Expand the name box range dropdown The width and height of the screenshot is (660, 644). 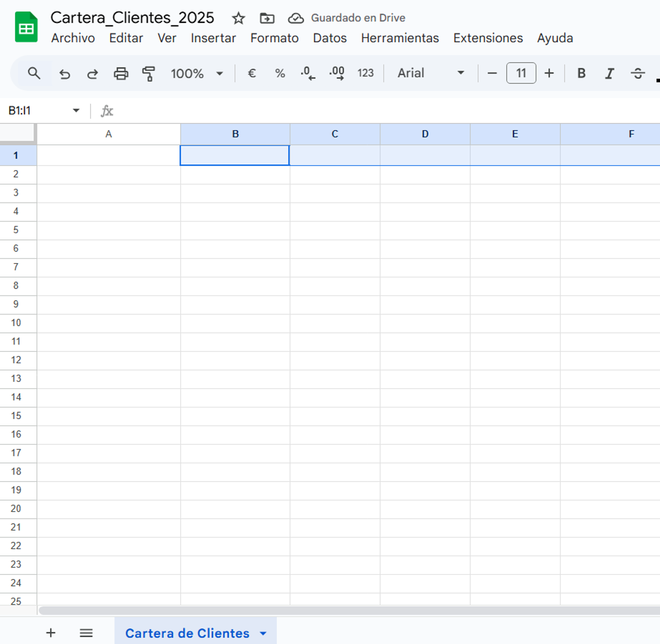pos(76,111)
